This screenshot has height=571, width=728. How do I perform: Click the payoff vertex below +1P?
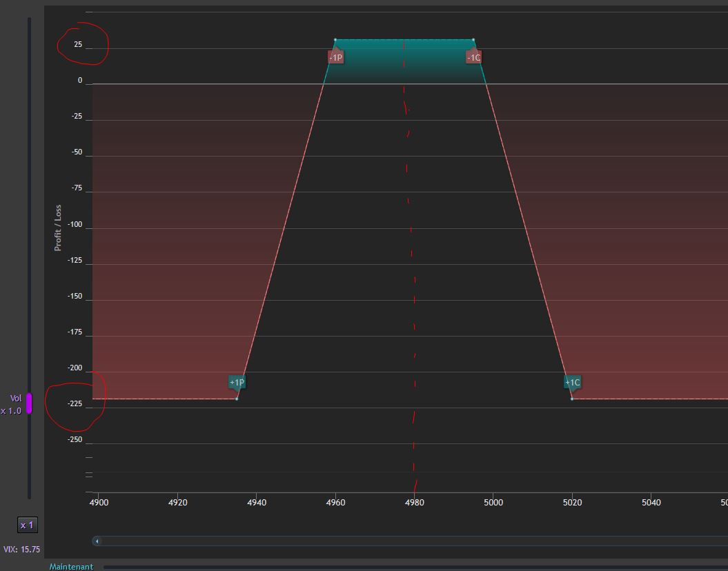click(x=236, y=399)
